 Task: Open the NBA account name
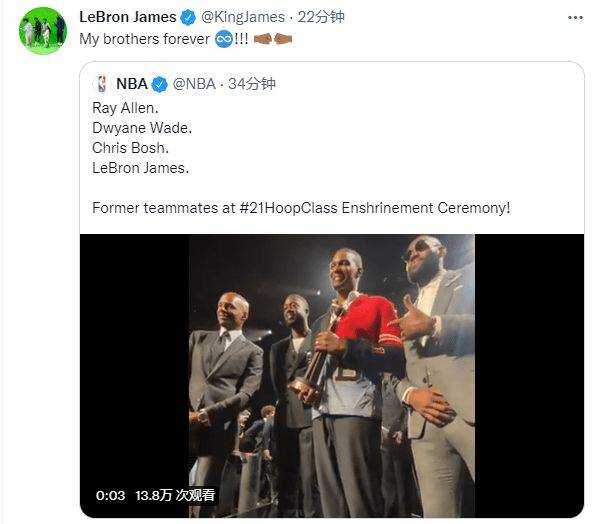[131, 84]
